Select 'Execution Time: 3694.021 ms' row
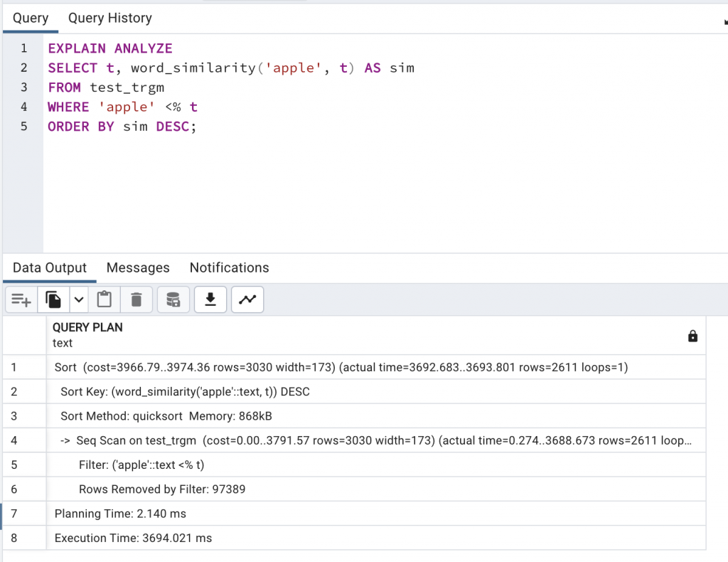Viewport: 728px width, 562px height. [376, 539]
